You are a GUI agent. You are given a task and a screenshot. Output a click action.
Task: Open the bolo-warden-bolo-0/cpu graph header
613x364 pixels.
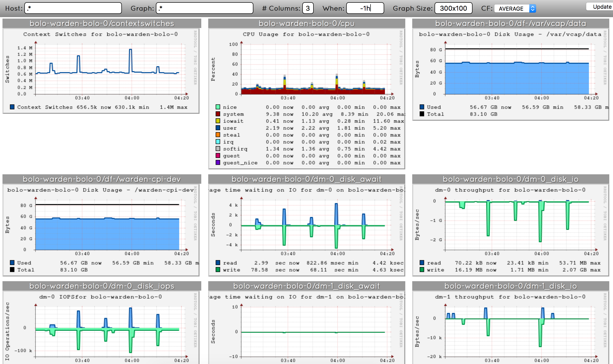[x=306, y=23]
